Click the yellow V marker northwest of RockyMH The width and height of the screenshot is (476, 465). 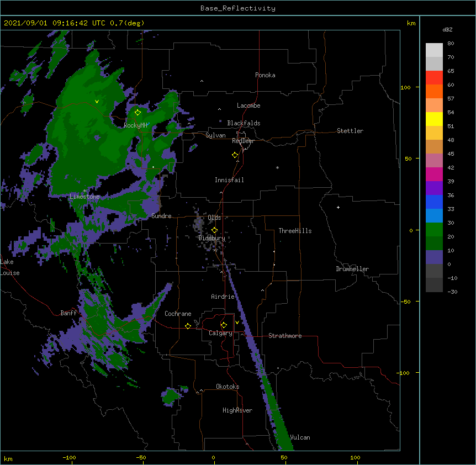coord(97,102)
